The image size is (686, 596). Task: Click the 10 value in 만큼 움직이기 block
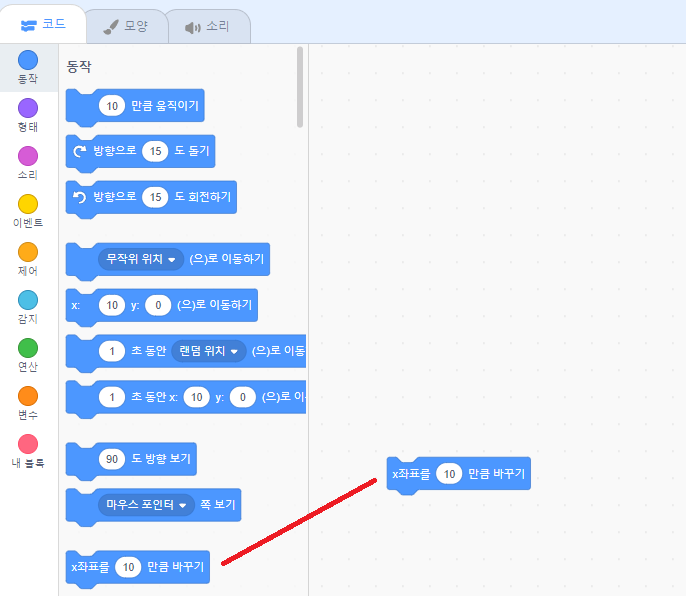pyautogui.click(x=112, y=106)
